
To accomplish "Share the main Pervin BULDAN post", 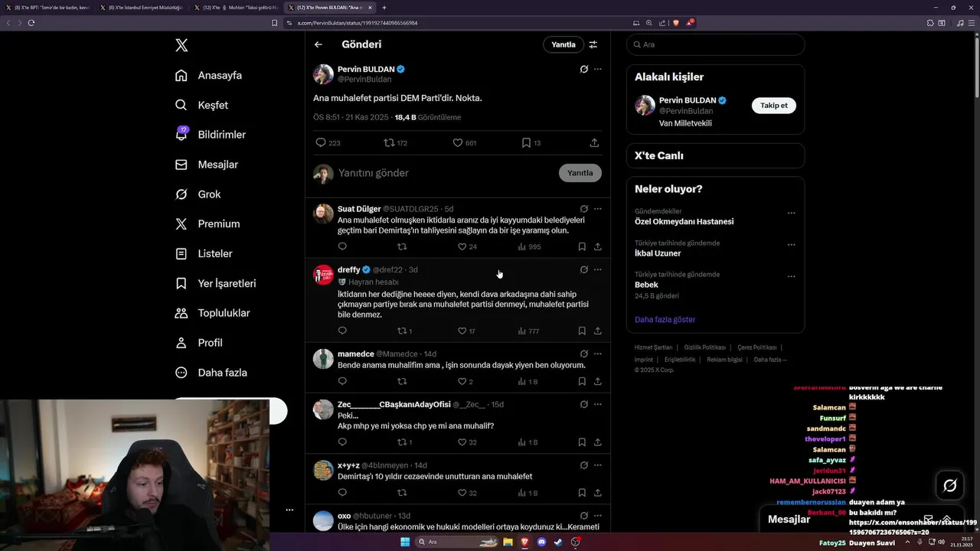I will (594, 142).
